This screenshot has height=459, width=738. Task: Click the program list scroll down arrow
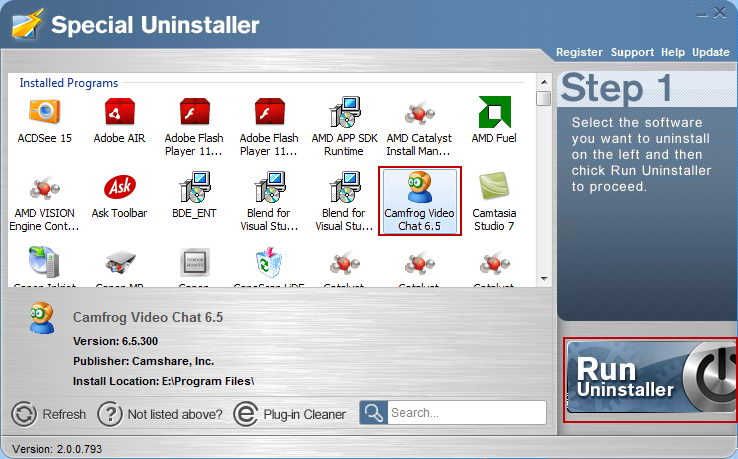pos(544,279)
